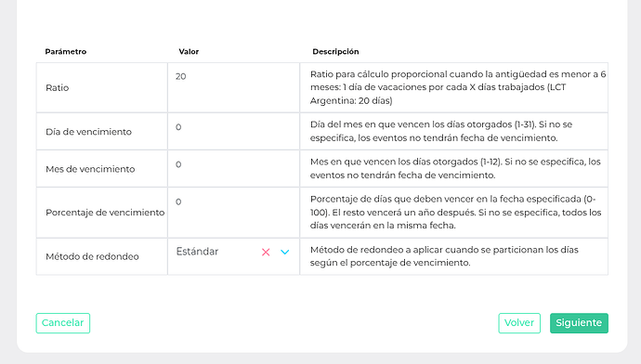Click the Descripción column header
Image resolution: width=641 pixels, height=364 pixels.
(335, 51)
